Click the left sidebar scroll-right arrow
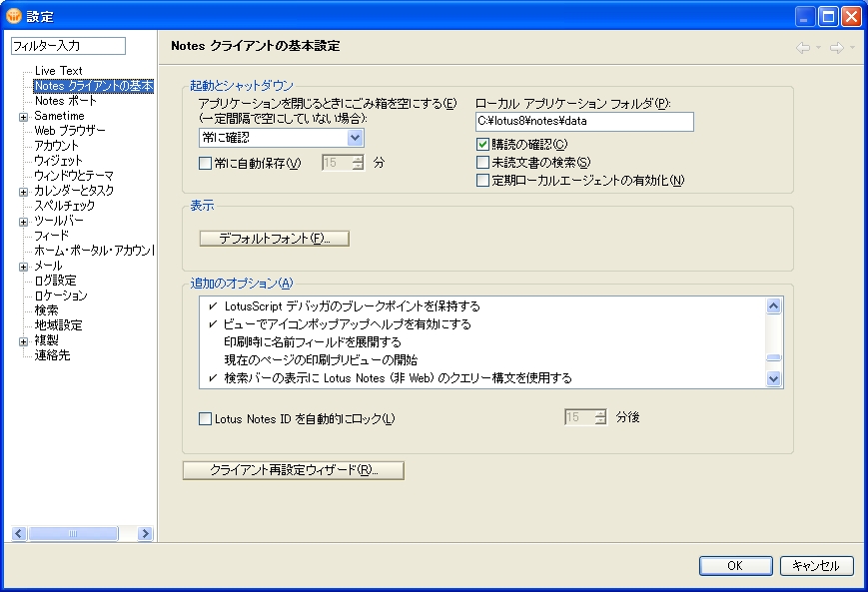 pyautogui.click(x=146, y=534)
